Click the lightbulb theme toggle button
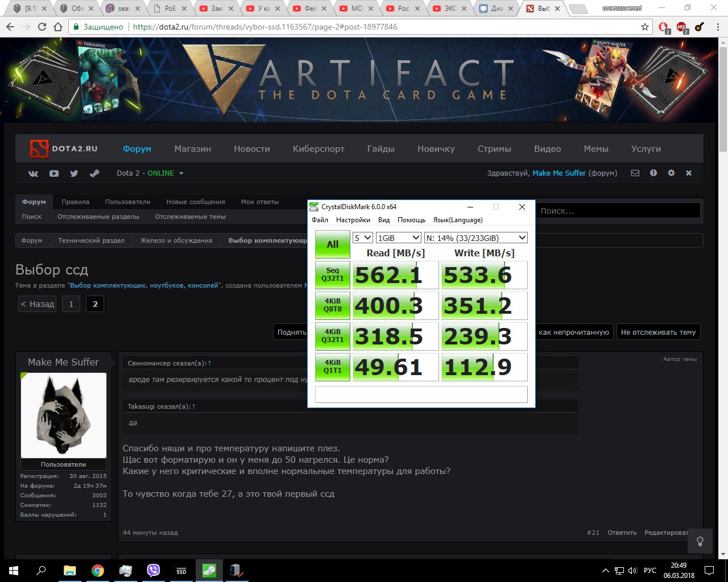The height and width of the screenshot is (582, 728). [700, 542]
